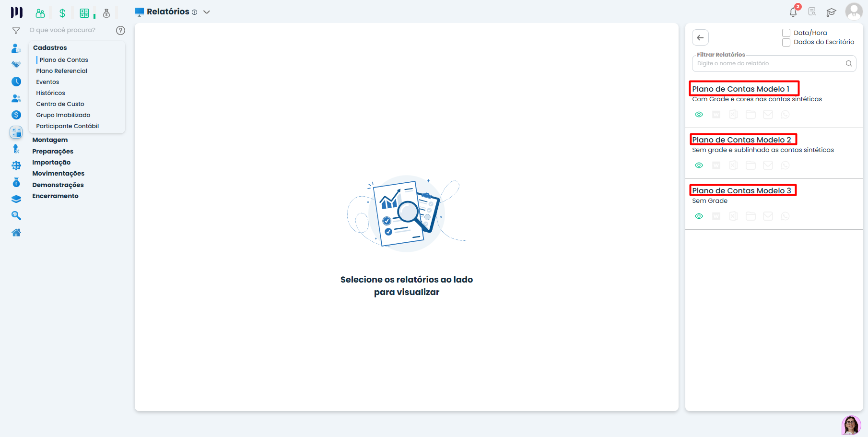
Task: Open Plano Referencial menu item
Action: (62, 71)
